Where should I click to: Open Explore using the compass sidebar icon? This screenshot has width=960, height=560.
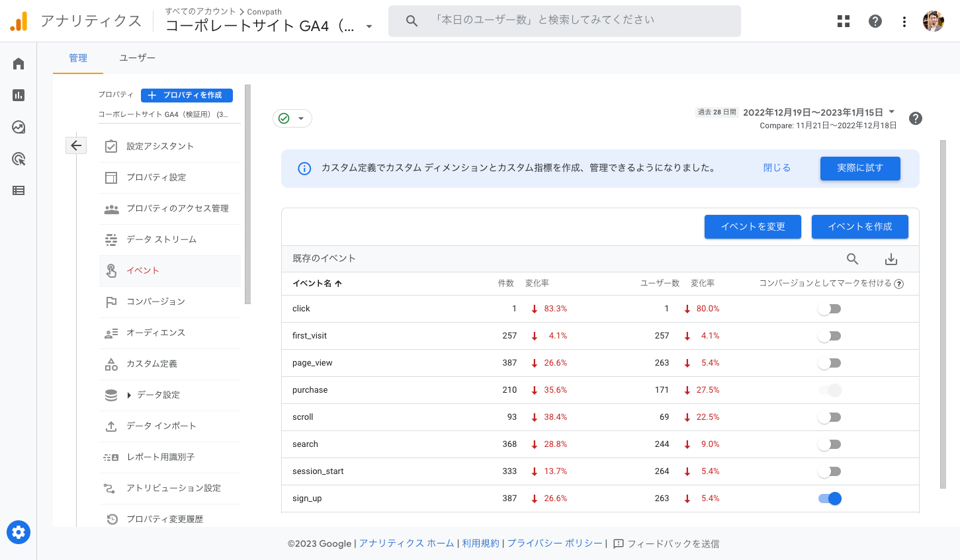pos(18,127)
